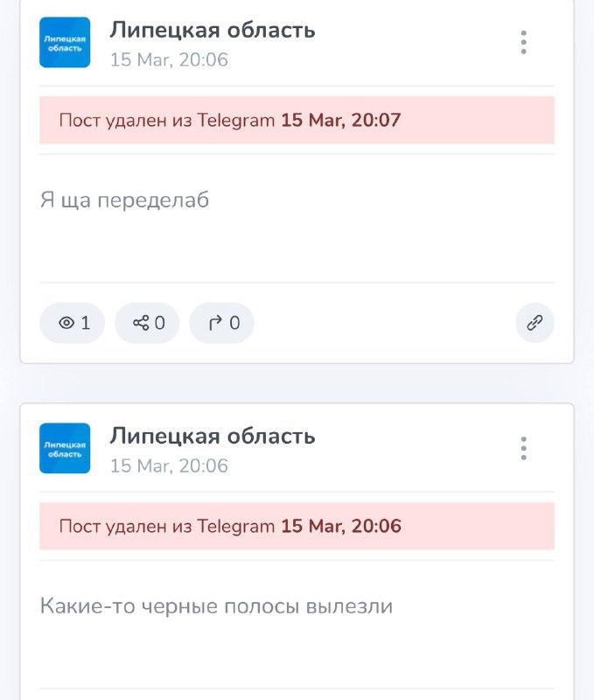
Task: Click the Липецкая область avatar on the second post
Action: pyautogui.click(x=65, y=448)
